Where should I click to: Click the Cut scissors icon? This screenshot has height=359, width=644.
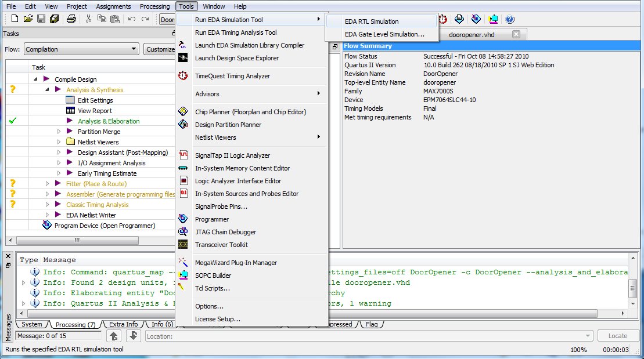[88, 19]
